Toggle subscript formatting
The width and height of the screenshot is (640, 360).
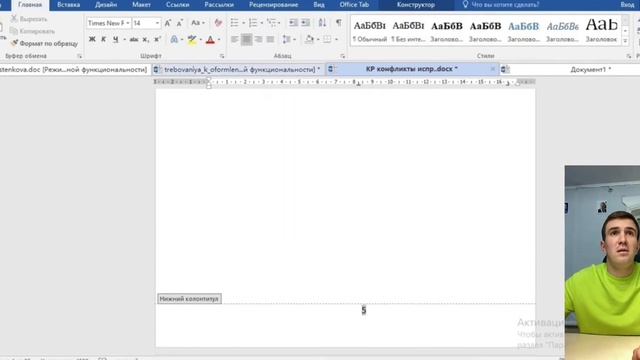(x=146, y=40)
